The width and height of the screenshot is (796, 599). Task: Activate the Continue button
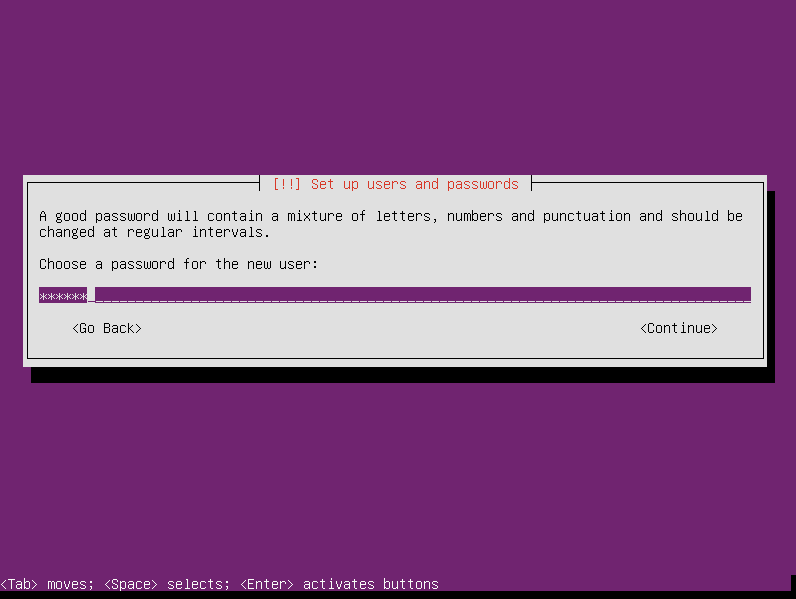pos(679,328)
